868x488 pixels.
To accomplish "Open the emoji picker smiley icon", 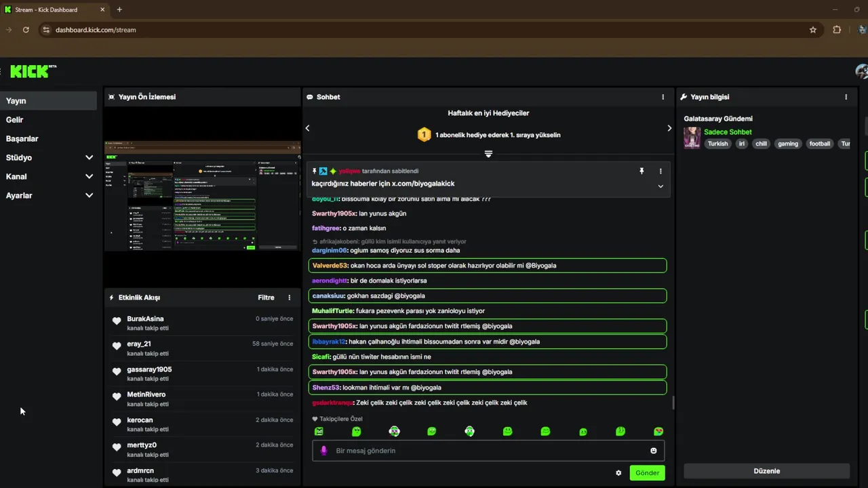I will point(654,451).
